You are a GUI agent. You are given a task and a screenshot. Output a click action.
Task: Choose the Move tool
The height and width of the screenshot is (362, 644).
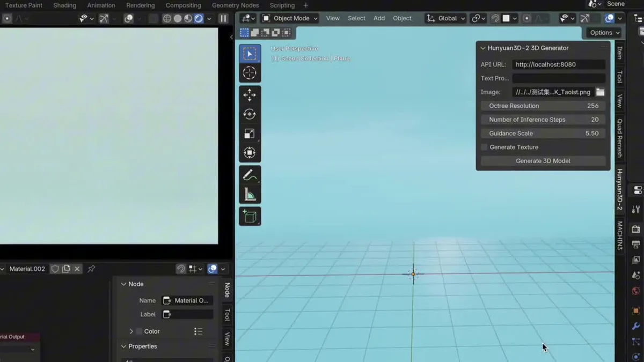[250, 95]
